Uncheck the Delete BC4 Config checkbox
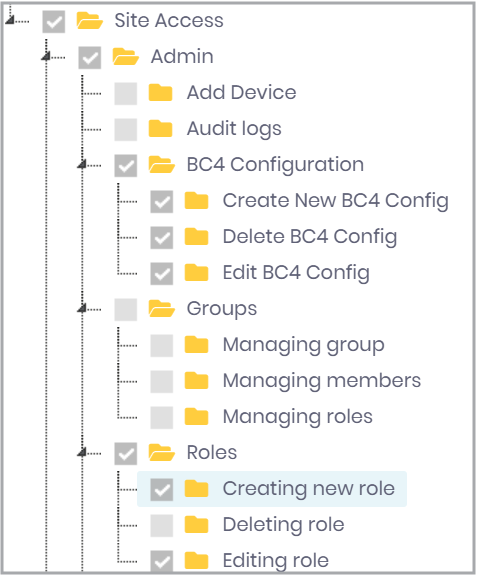Viewport: 478px width, 575px height. pos(161,237)
